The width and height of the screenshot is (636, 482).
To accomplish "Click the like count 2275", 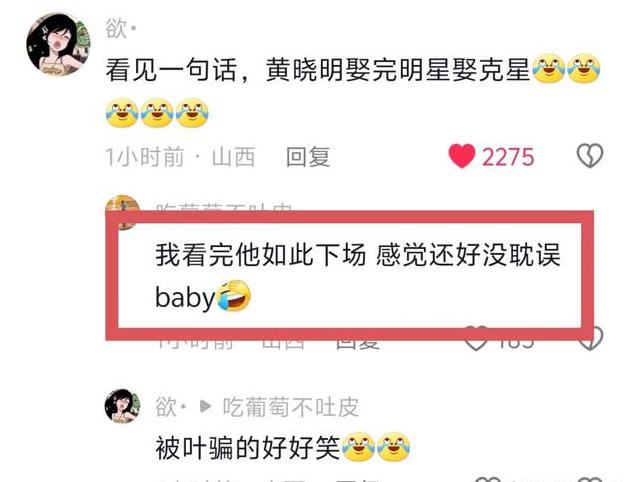I will coord(508,157).
